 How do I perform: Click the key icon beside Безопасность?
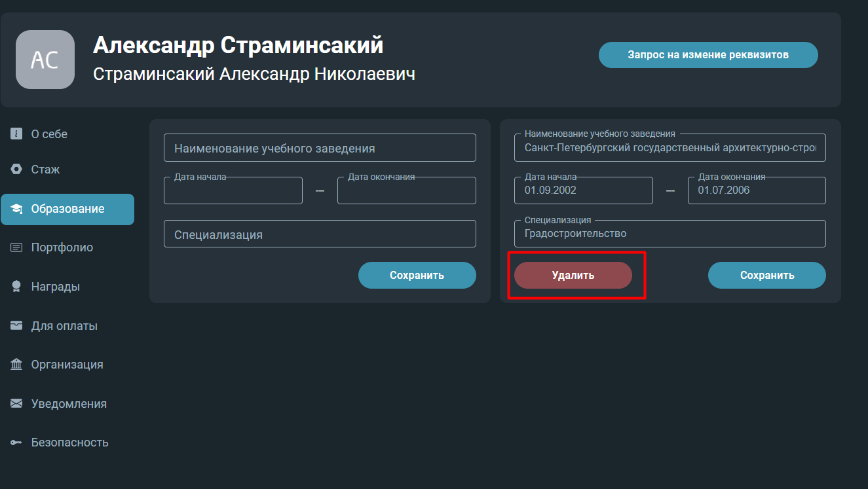[x=16, y=443]
